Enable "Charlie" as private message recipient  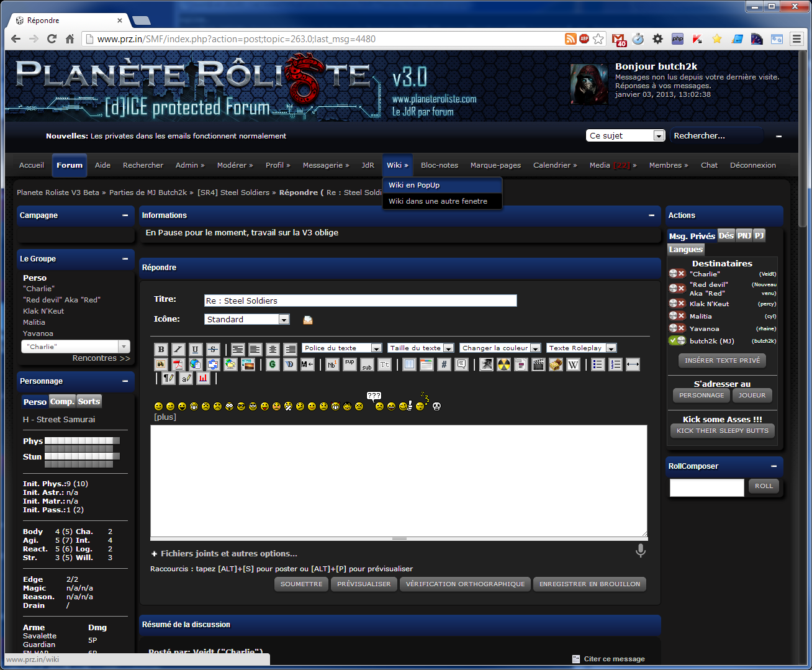coord(677,274)
